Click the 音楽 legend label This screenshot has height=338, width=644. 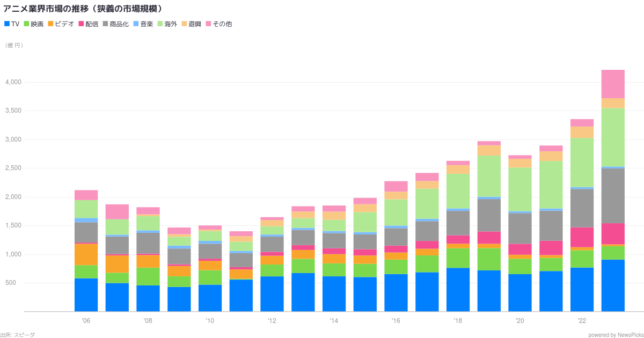[147, 24]
